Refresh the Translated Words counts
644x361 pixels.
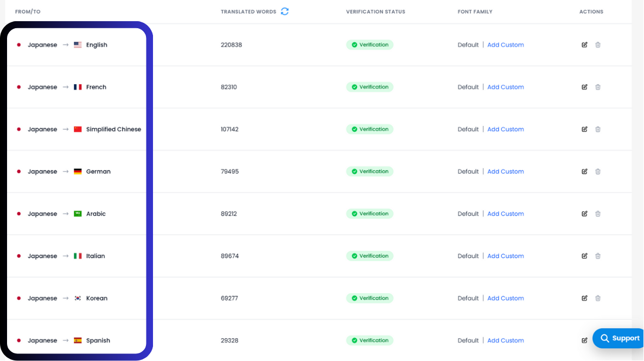tap(286, 11)
